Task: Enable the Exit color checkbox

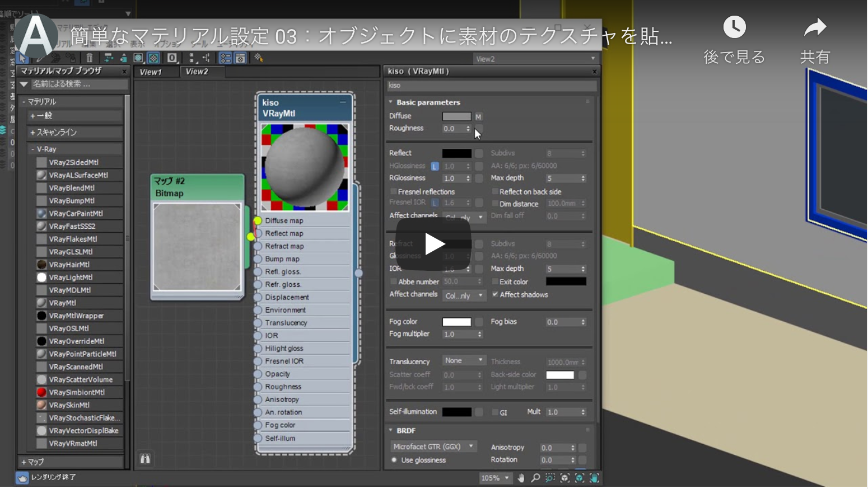Action: click(x=495, y=281)
